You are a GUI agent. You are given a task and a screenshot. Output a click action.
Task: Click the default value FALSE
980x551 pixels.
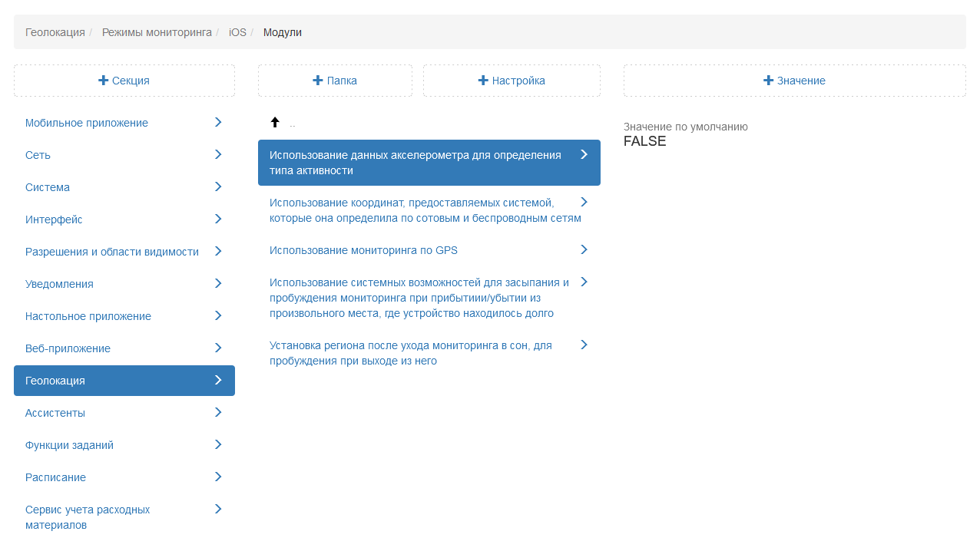pyautogui.click(x=644, y=141)
